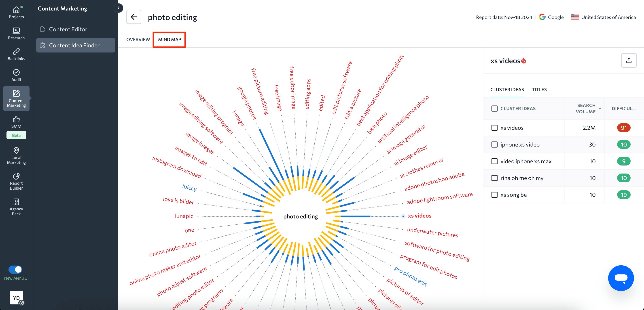Screen dimensions: 644x310
Task: Open the Projects section
Action: pos(16,12)
